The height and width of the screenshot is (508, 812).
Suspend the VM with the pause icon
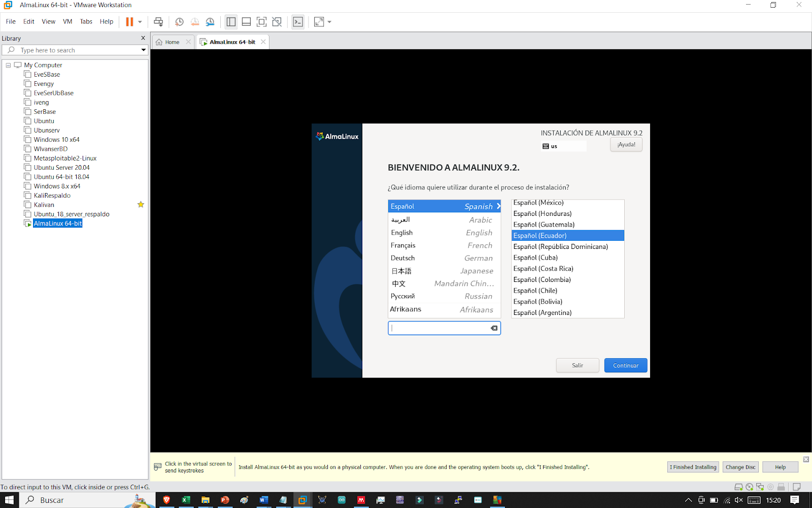tap(129, 22)
